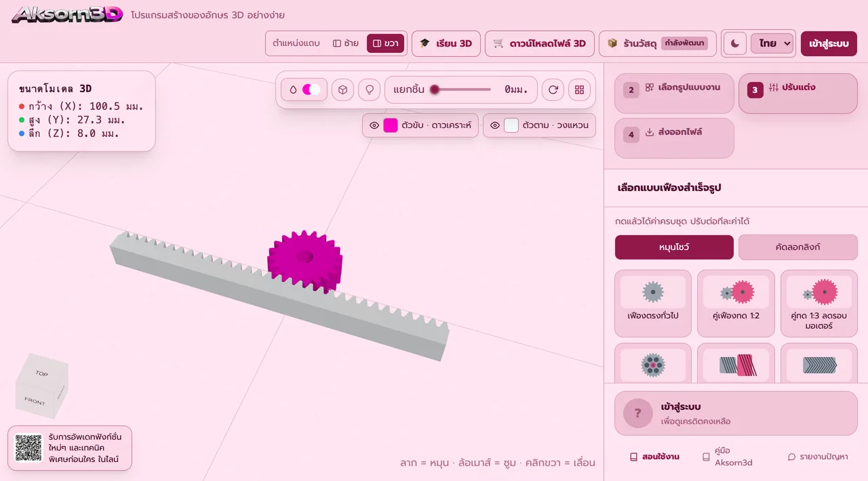Click the กำลังพัฒนา badge
Screen dimensions: 868x481
(x=684, y=43)
